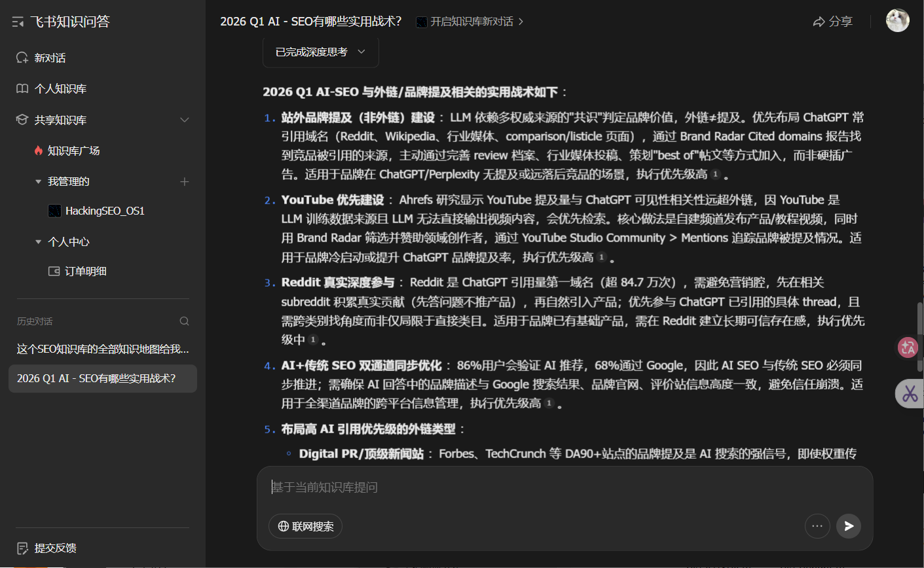Start a new conversation via 新对话 icon
Viewport: 924px width, 568px height.
(23, 58)
